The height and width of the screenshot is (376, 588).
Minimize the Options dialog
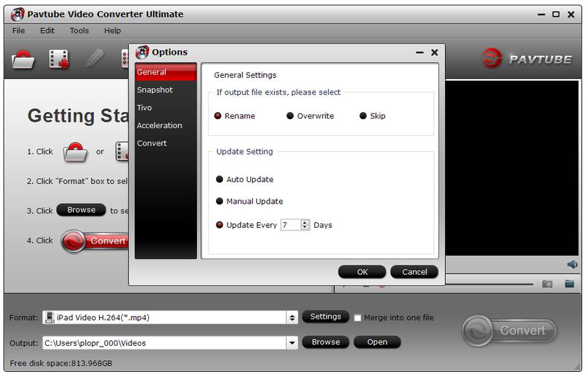[x=420, y=53]
